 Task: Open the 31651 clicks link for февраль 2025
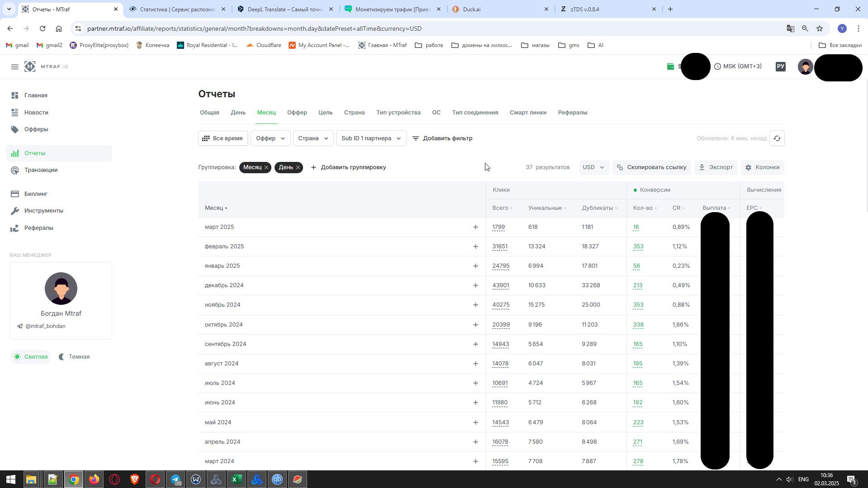(x=500, y=246)
